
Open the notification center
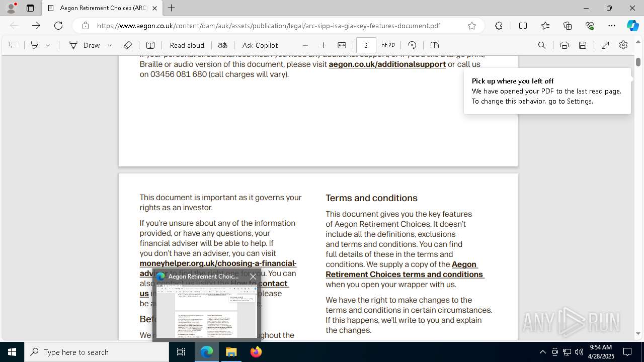pyautogui.click(x=627, y=352)
